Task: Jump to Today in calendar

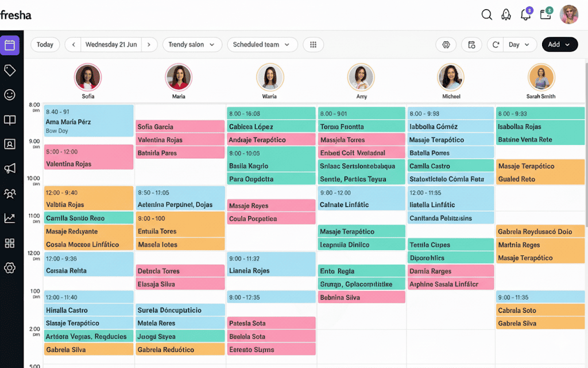Action: [x=45, y=45]
